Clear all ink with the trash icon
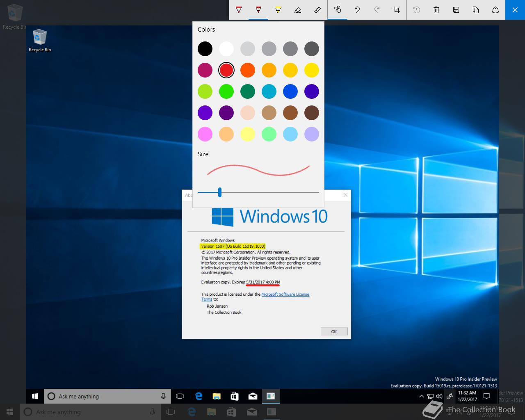 (x=436, y=10)
